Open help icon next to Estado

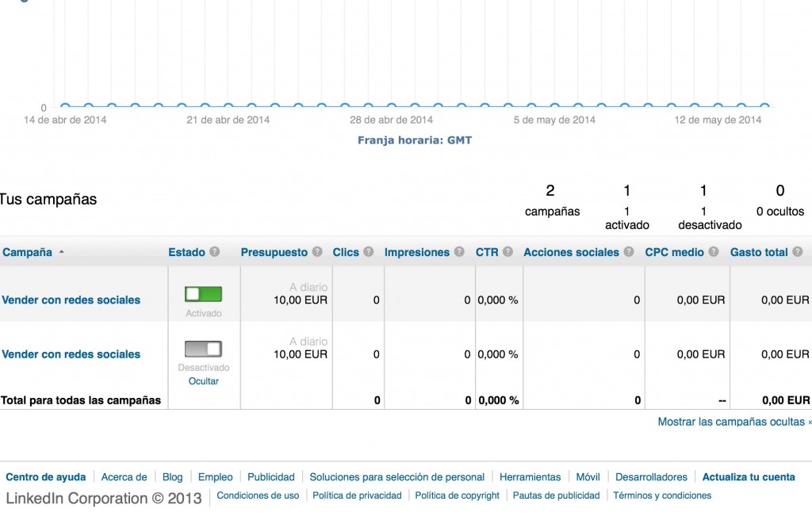(x=214, y=252)
